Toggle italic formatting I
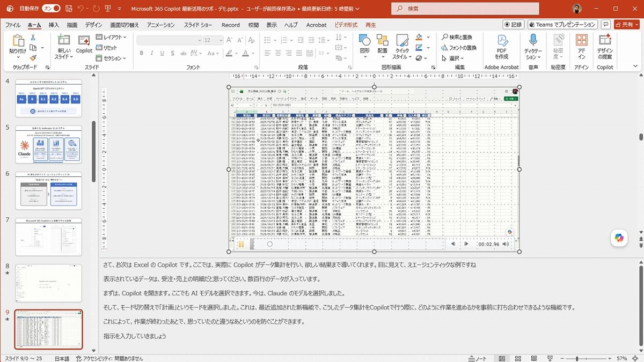The height and width of the screenshot is (362, 644). point(153,53)
